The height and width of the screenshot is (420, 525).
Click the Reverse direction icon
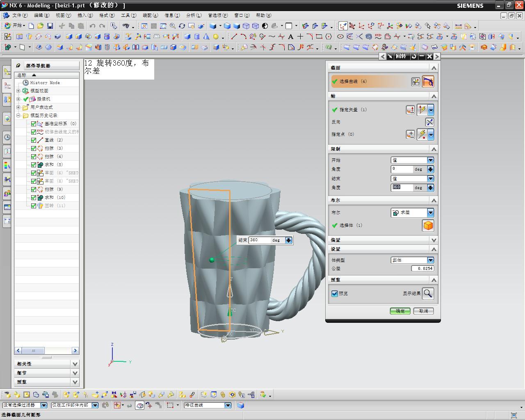pyautogui.click(x=429, y=122)
